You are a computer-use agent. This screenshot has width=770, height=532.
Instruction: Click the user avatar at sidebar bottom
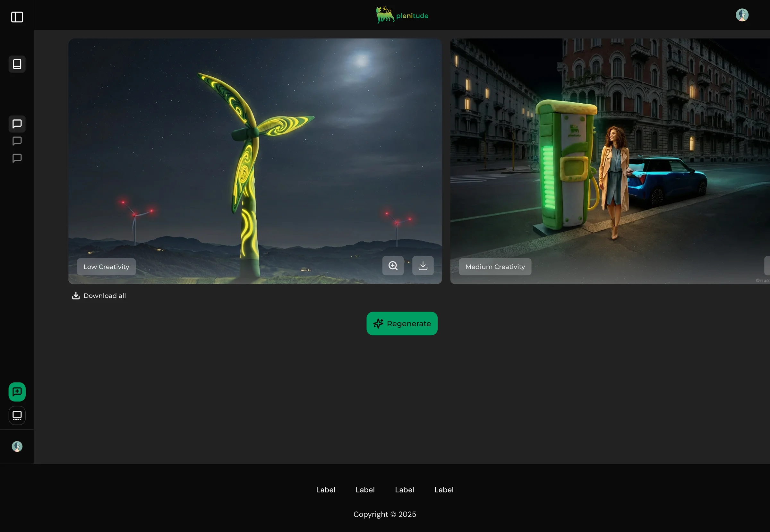pos(17,446)
